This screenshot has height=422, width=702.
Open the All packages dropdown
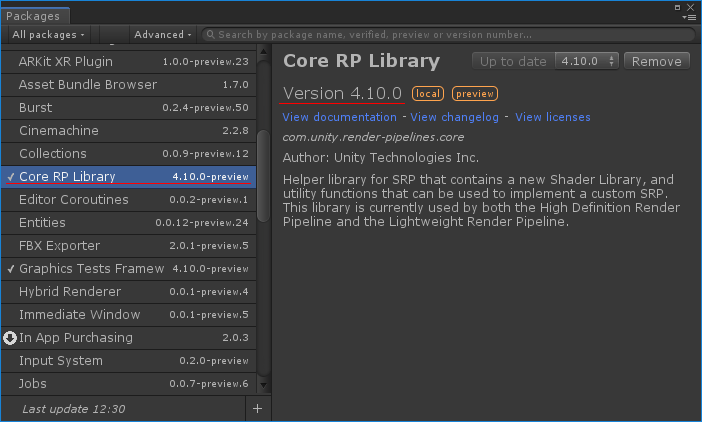[x=48, y=34]
